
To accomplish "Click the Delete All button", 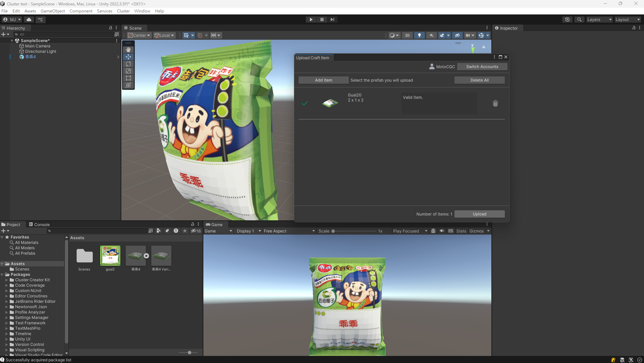I will 479,80.
